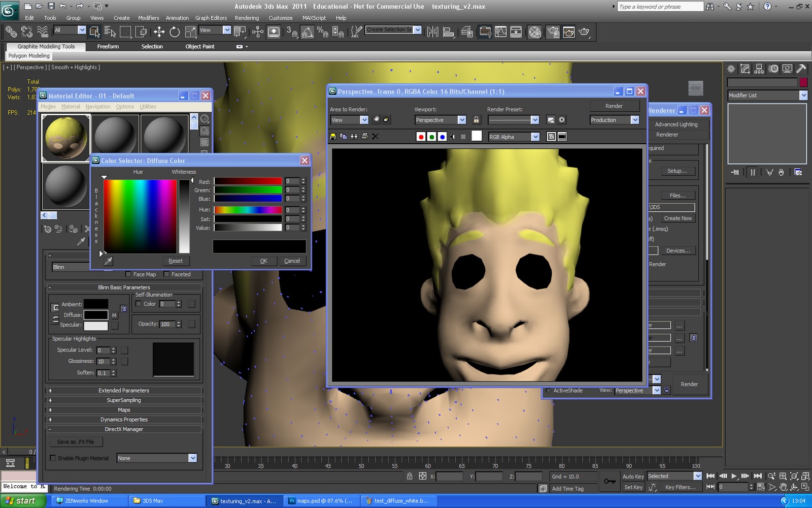Check Enable Plugin Material
The height and width of the screenshot is (508, 812).
[x=53, y=458]
